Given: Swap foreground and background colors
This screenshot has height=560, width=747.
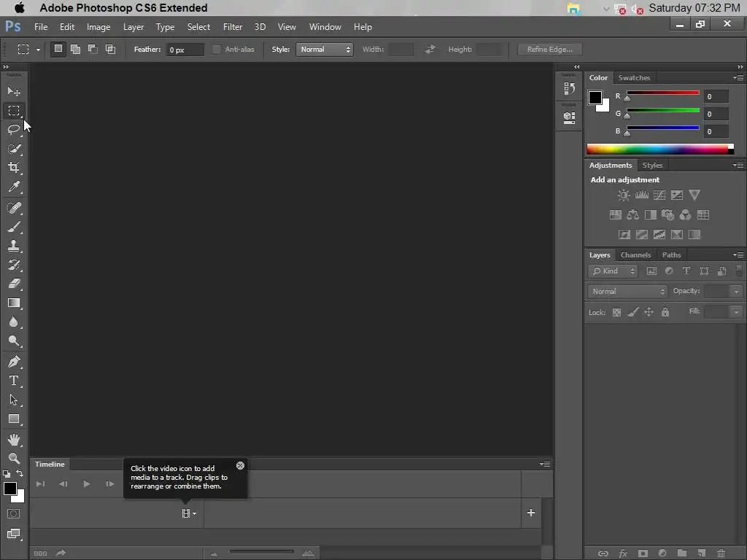Looking at the screenshot, I should click(20, 474).
